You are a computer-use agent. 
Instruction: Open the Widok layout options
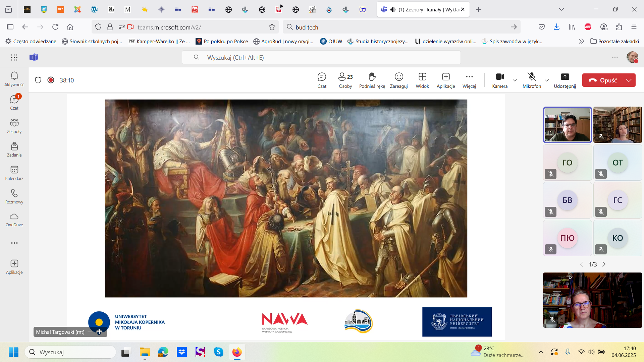click(422, 80)
